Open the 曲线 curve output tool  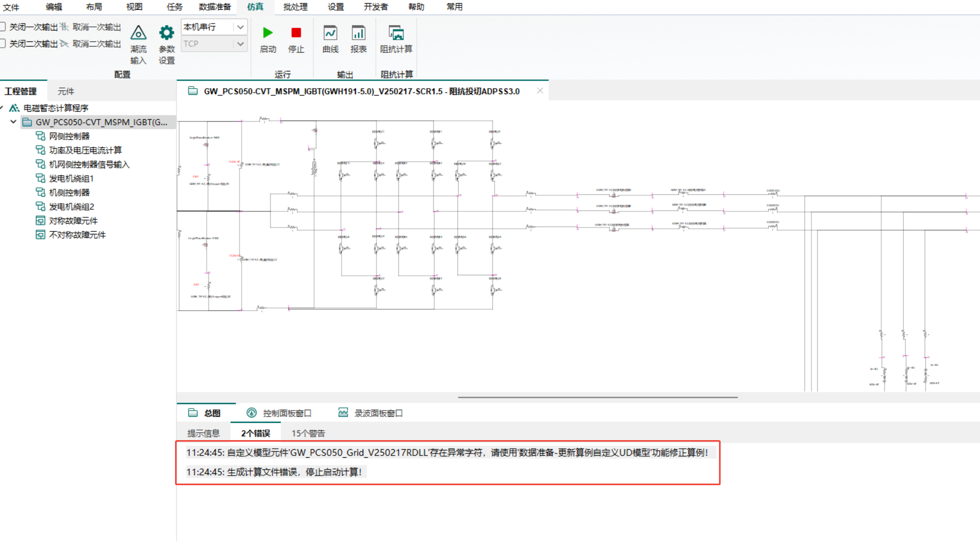point(330,33)
